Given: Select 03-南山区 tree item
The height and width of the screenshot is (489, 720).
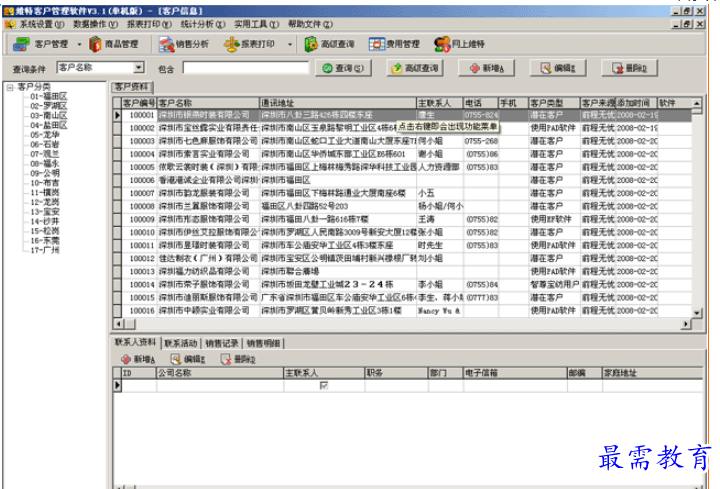Looking at the screenshot, I should click(49, 116).
